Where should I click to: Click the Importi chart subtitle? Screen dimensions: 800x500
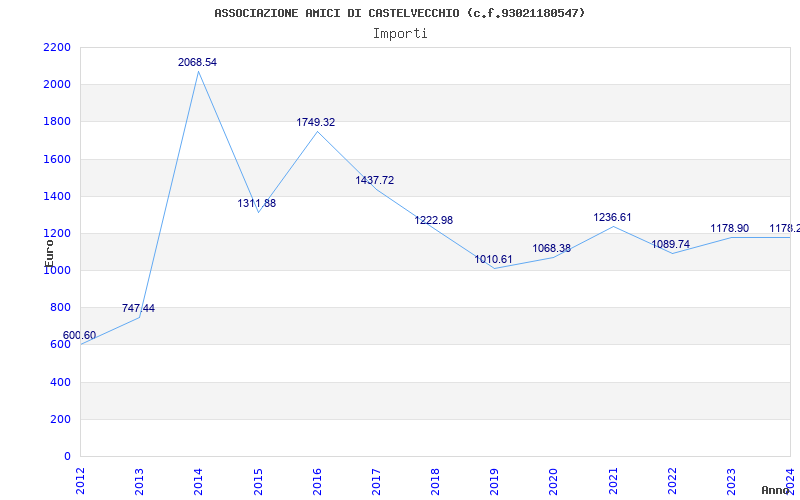[400, 34]
